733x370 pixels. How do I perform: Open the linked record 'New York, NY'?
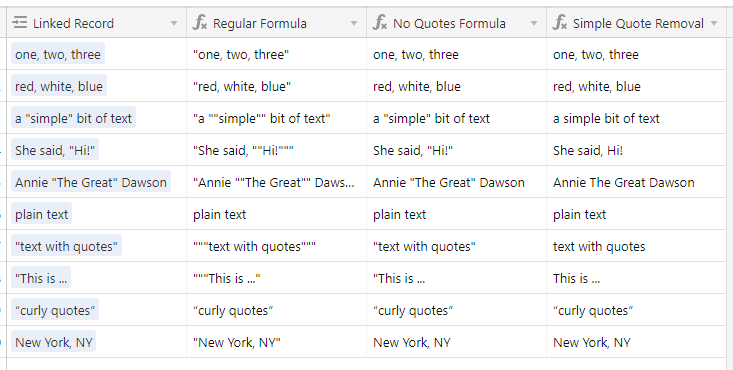(x=54, y=342)
